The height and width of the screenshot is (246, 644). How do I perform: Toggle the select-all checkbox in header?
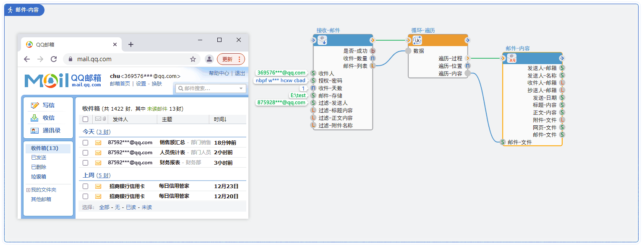coord(86,119)
